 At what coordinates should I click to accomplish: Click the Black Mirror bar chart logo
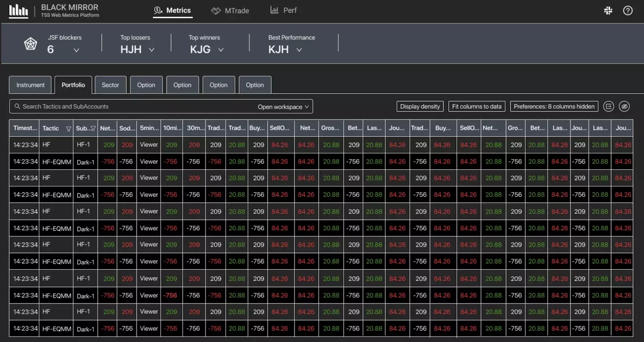coord(19,11)
